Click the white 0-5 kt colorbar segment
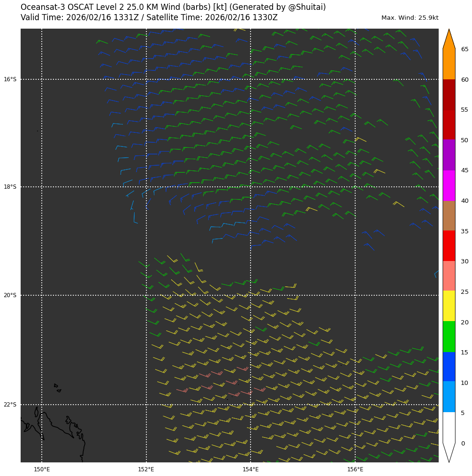The width and height of the screenshot is (472, 476). coord(449,427)
